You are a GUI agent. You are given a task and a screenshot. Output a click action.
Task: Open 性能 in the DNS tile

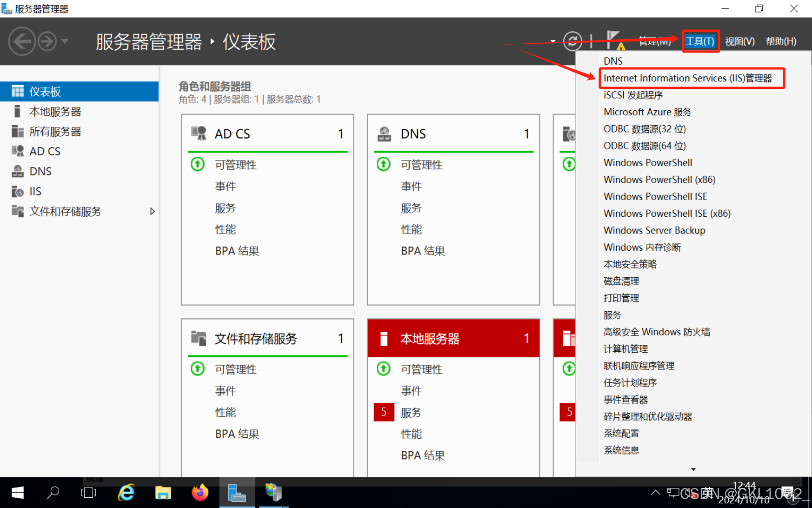tap(412, 229)
